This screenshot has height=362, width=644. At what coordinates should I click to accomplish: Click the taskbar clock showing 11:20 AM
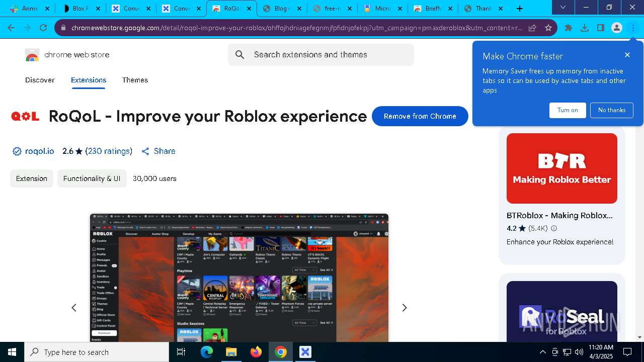(x=601, y=352)
